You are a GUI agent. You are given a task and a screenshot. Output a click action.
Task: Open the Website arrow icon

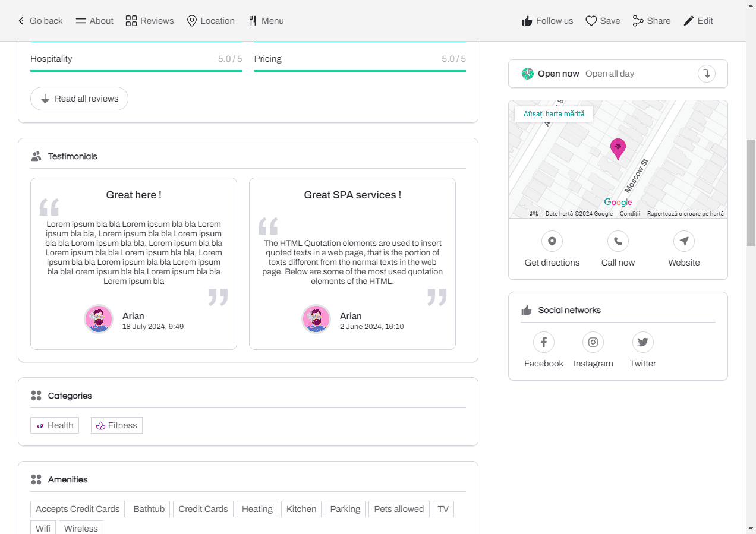[683, 241]
